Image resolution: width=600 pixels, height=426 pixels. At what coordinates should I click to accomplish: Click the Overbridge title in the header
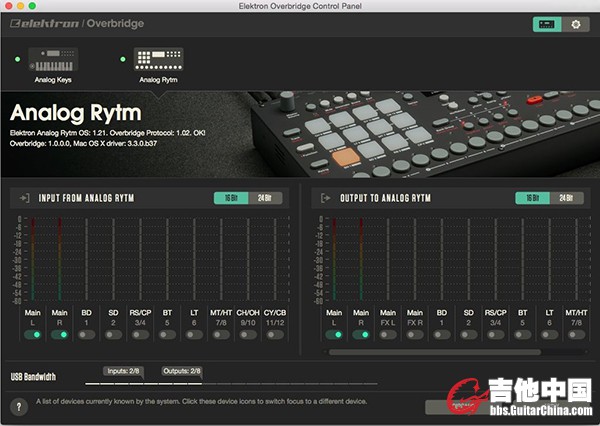click(x=115, y=24)
